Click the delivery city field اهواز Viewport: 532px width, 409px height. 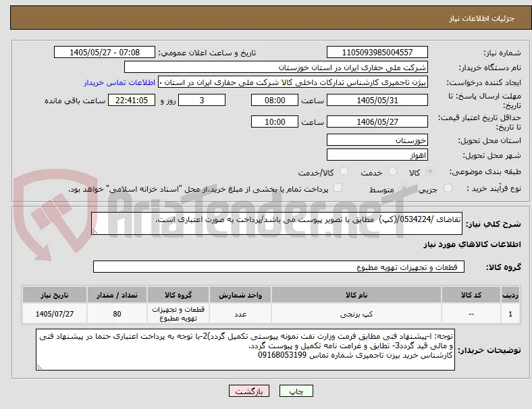tap(377, 155)
